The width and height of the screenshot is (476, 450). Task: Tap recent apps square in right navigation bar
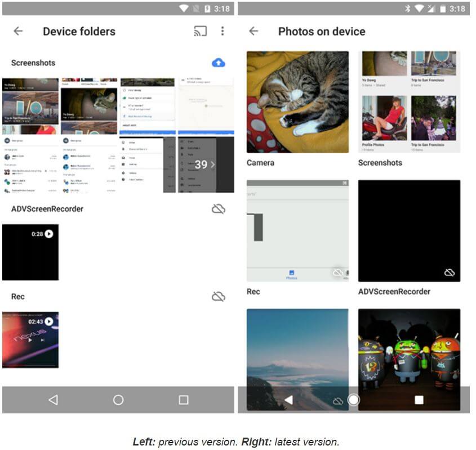[419, 400]
